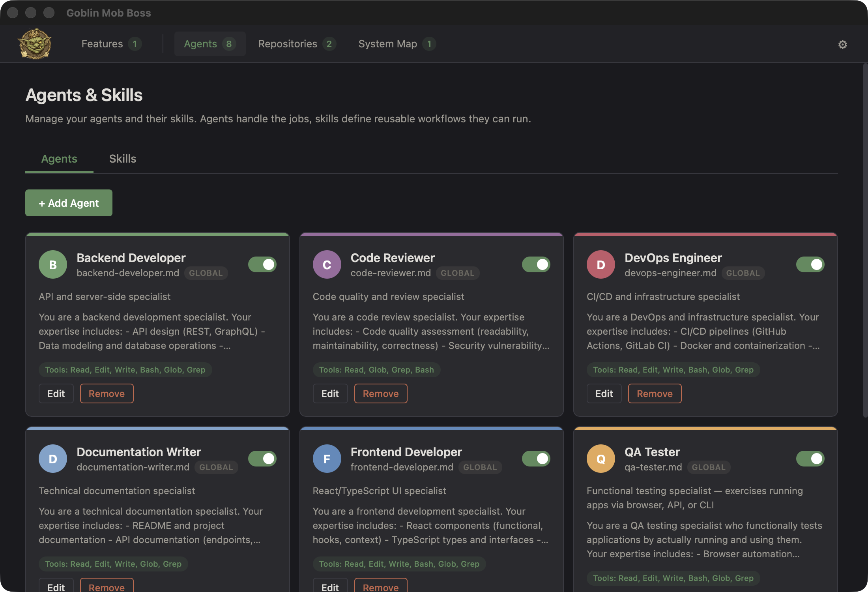Edit the DevOps Engineer agent
Viewport: 868px width, 592px height.
[x=604, y=393]
